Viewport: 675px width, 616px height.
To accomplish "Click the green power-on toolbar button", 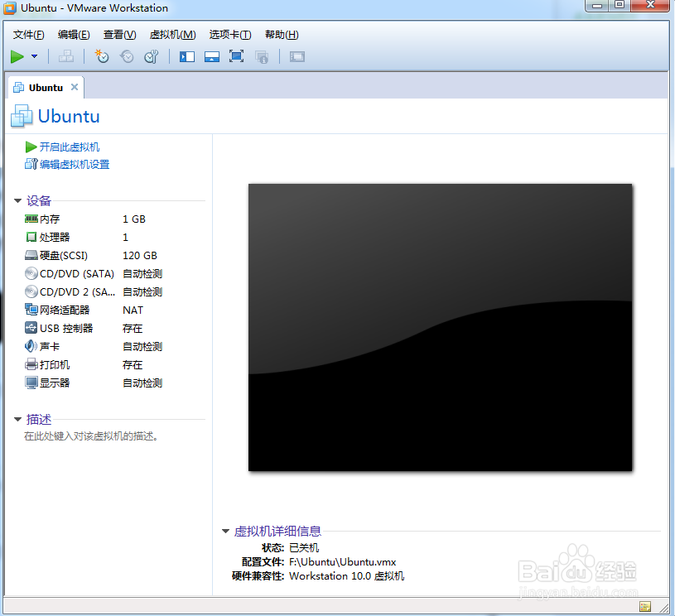I will [17, 56].
